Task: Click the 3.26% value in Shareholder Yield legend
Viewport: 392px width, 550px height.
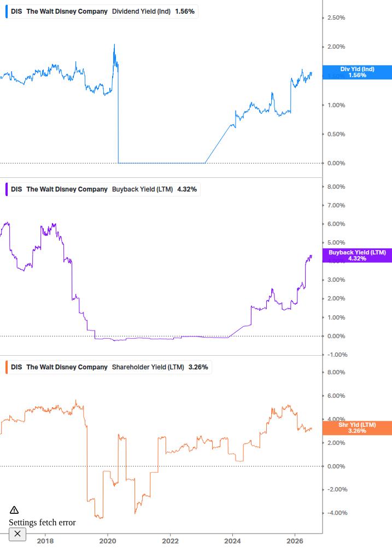Action: point(198,367)
